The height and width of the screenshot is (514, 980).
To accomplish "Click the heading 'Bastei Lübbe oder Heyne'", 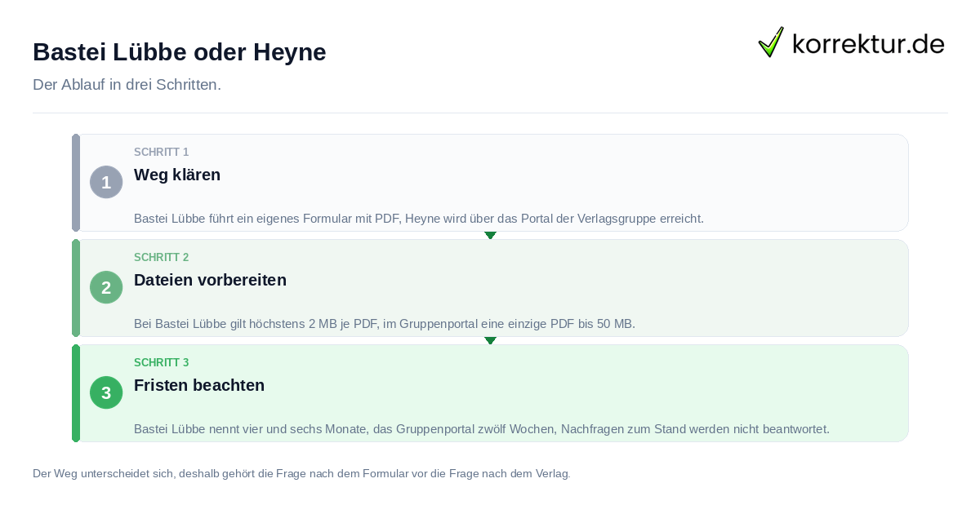I will coord(180,52).
